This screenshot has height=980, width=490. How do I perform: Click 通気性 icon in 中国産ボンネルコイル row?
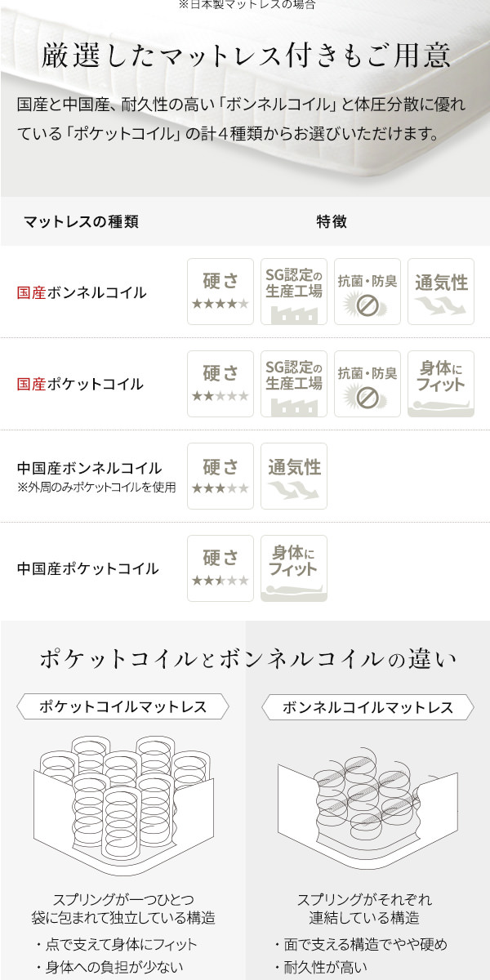[x=294, y=476]
